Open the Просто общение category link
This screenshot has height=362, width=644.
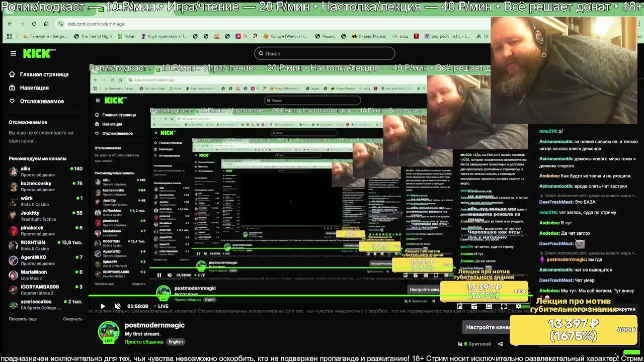(x=144, y=342)
